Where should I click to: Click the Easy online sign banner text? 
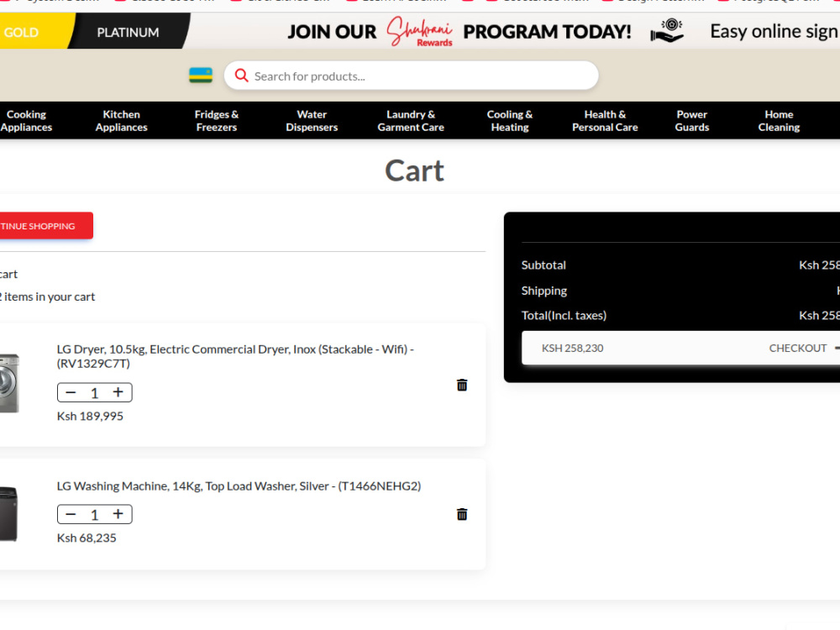(x=774, y=31)
